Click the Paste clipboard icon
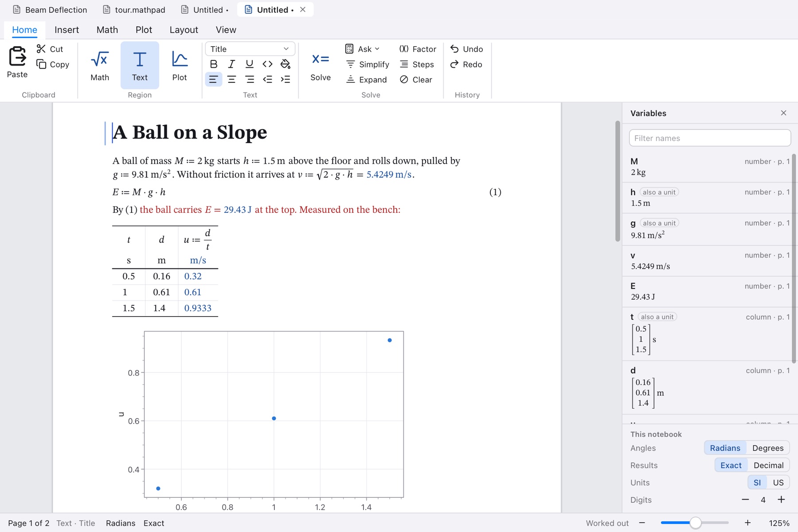 pyautogui.click(x=17, y=63)
